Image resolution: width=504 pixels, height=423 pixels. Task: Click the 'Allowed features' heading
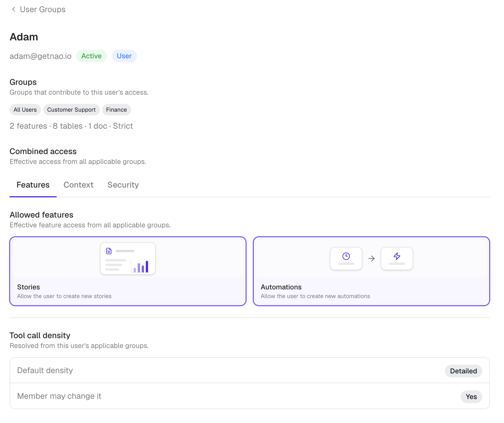tap(41, 215)
